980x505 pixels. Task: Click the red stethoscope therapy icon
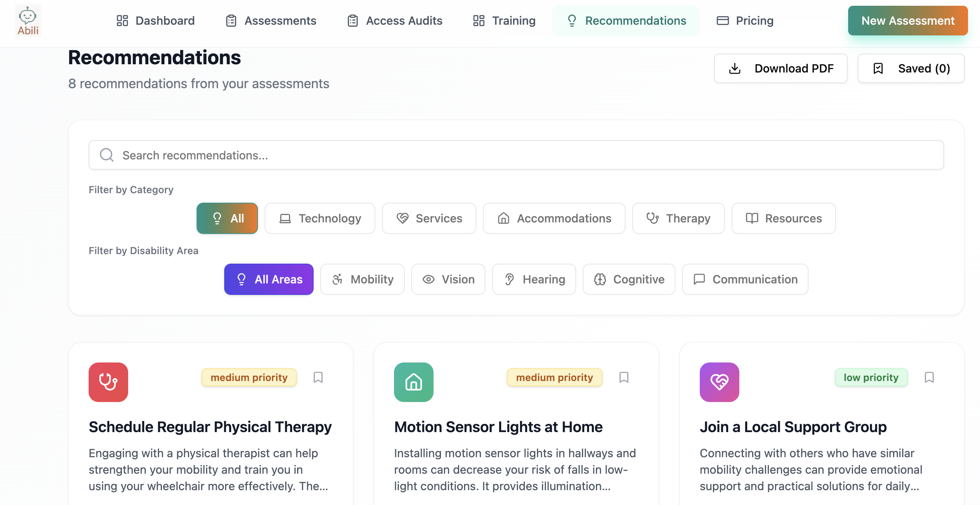click(x=108, y=382)
